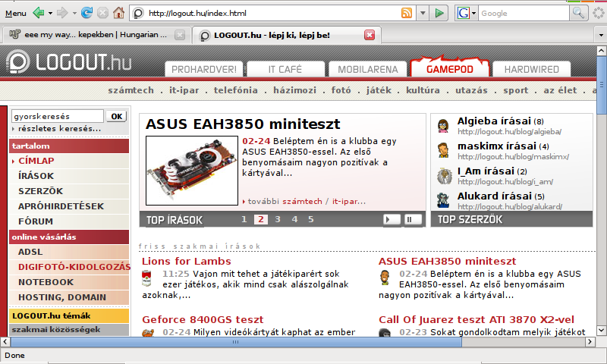Open FÓRUM in the sidebar
The width and height of the screenshot is (607, 364).
point(36,221)
